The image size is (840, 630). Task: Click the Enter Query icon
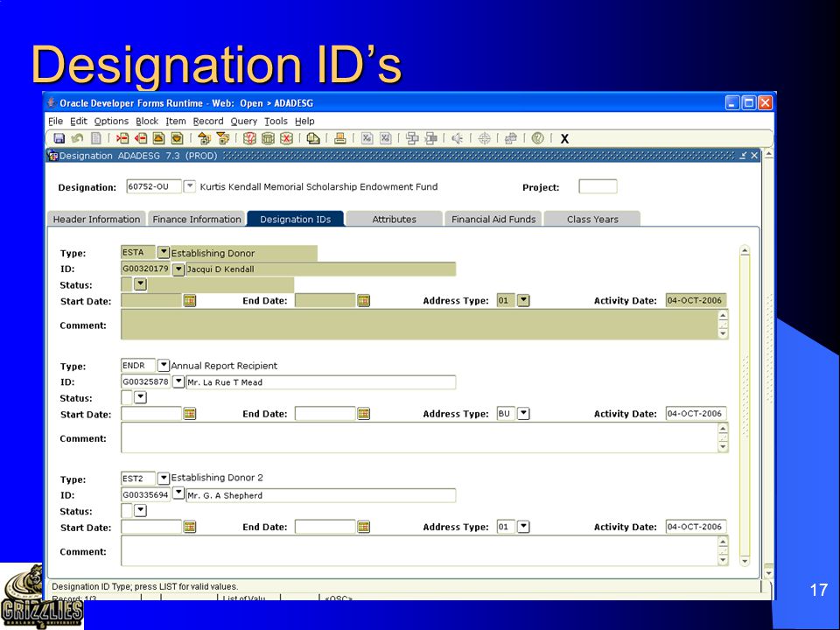coord(249,138)
